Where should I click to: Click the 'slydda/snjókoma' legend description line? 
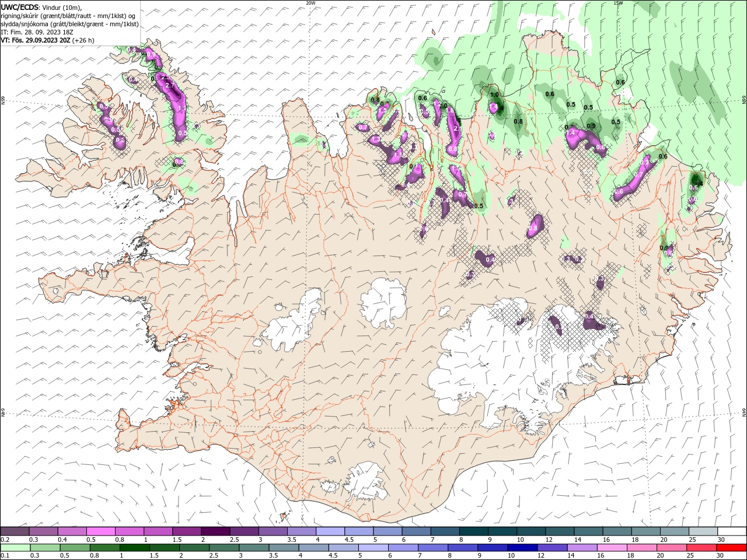(x=70, y=24)
